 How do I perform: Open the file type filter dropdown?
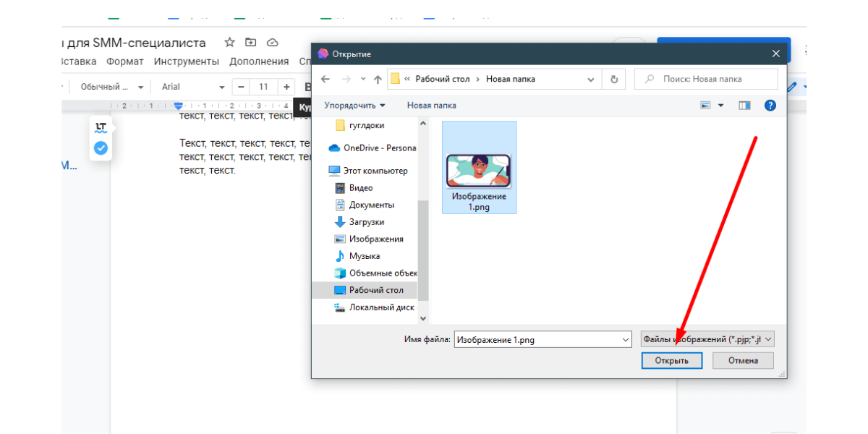click(707, 339)
